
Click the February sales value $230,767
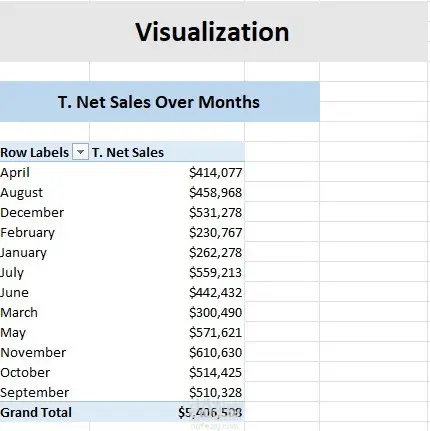pos(215,233)
